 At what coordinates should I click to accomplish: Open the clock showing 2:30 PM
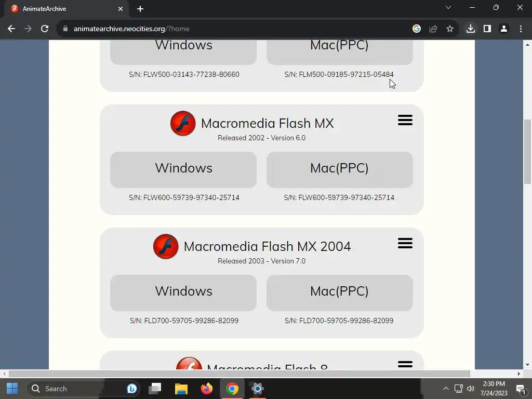click(494, 389)
